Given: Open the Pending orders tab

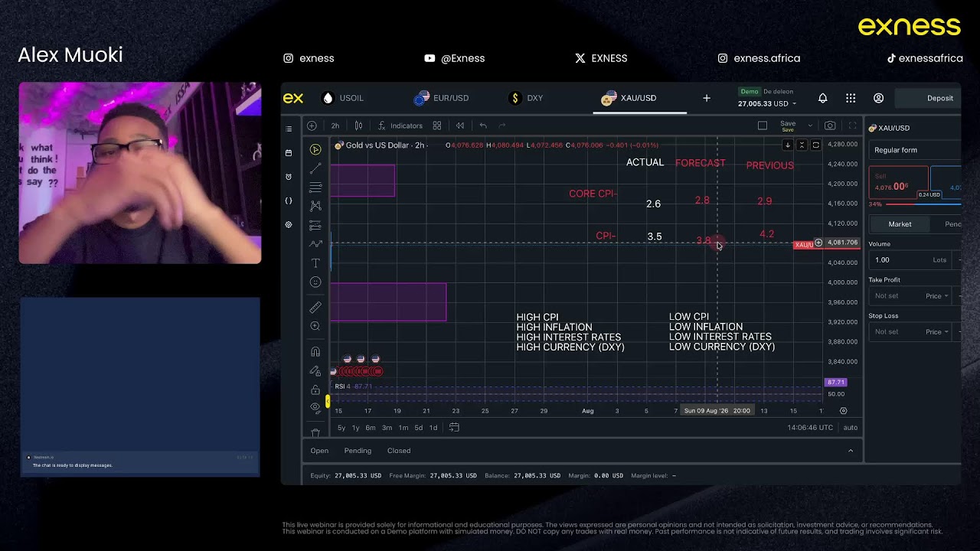Looking at the screenshot, I should click(358, 451).
